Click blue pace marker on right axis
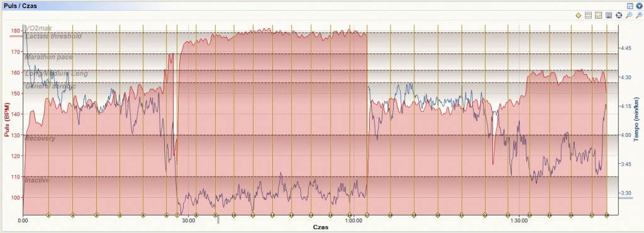The image size is (644, 233). 626,198
